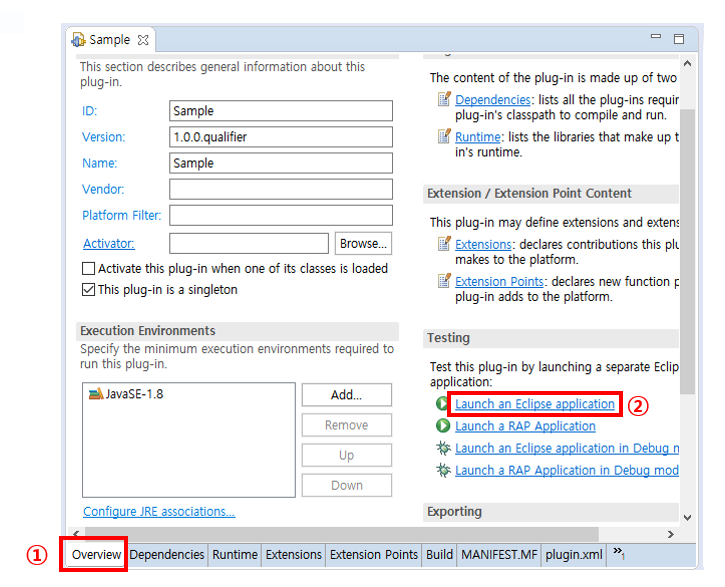The height and width of the screenshot is (587, 725).
Task: Click the horizontal scrollbar thumb
Action: (x=342, y=534)
